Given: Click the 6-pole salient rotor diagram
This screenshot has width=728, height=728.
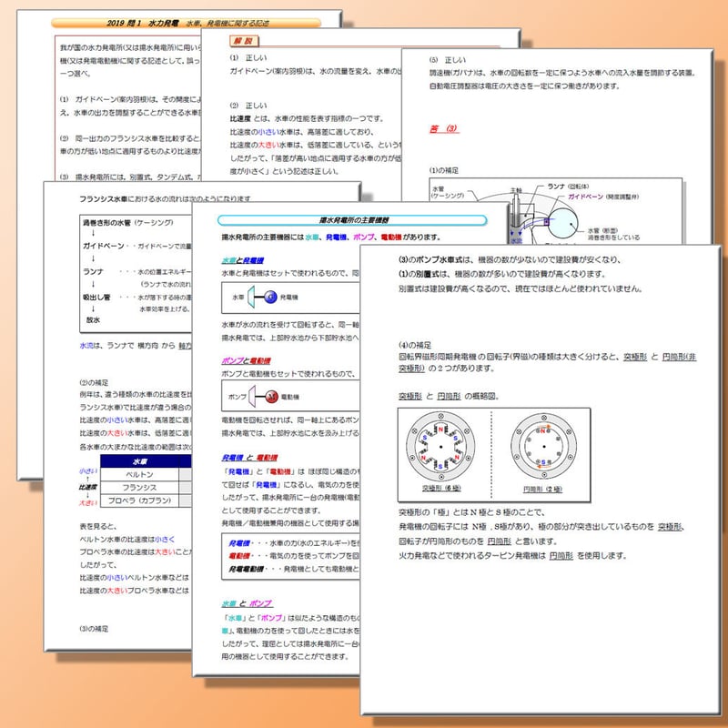Looking at the screenshot, I should [x=440, y=447].
